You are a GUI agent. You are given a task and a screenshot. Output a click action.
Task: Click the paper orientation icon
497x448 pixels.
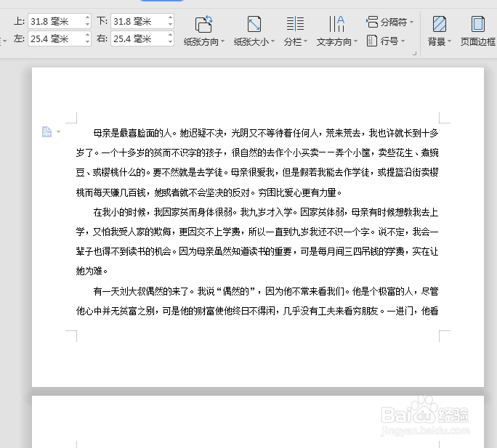tap(203, 24)
